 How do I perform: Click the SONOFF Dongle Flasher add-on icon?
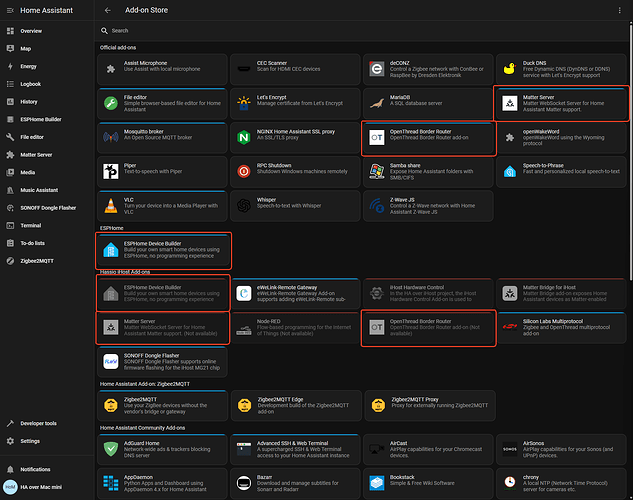coord(111,362)
